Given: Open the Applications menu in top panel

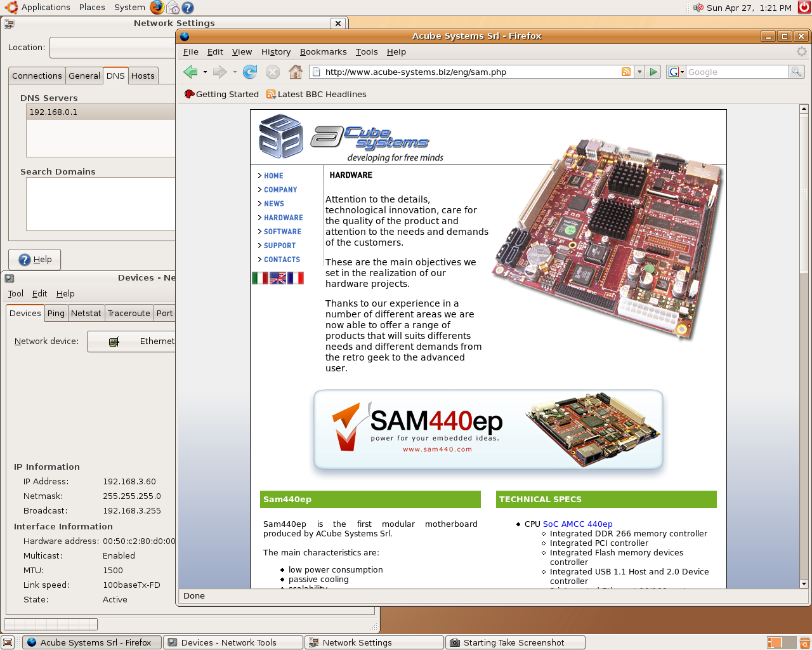Looking at the screenshot, I should tap(46, 8).
